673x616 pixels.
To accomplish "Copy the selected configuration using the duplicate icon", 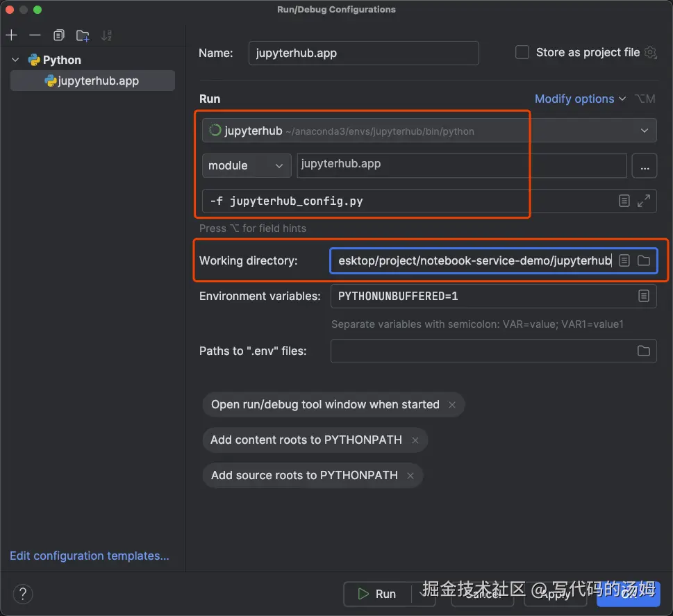I will 58,35.
